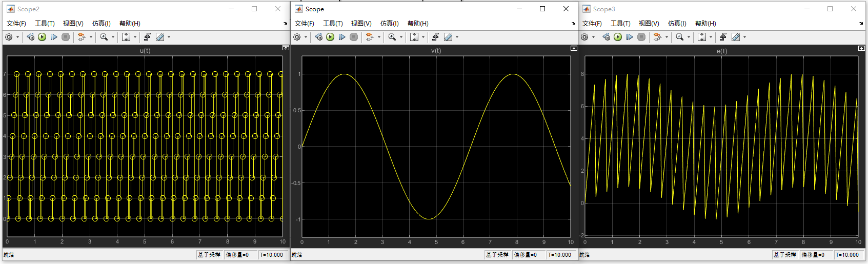Viewport: 868px width, 264px height.
Task: Open 工具(T) menu in Scope2
Action: tap(45, 24)
